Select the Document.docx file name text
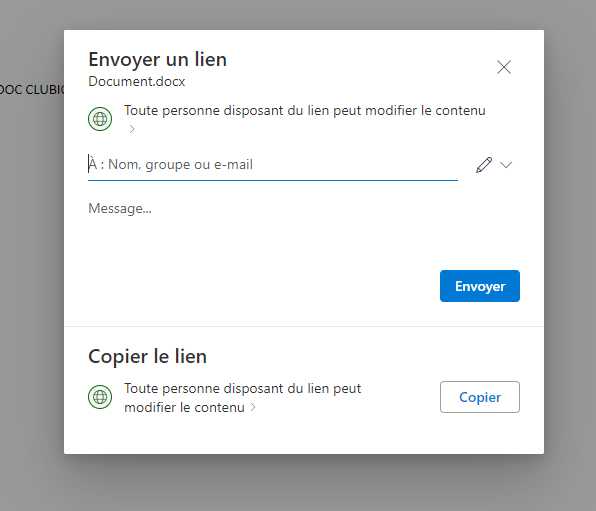 pyautogui.click(x=137, y=81)
